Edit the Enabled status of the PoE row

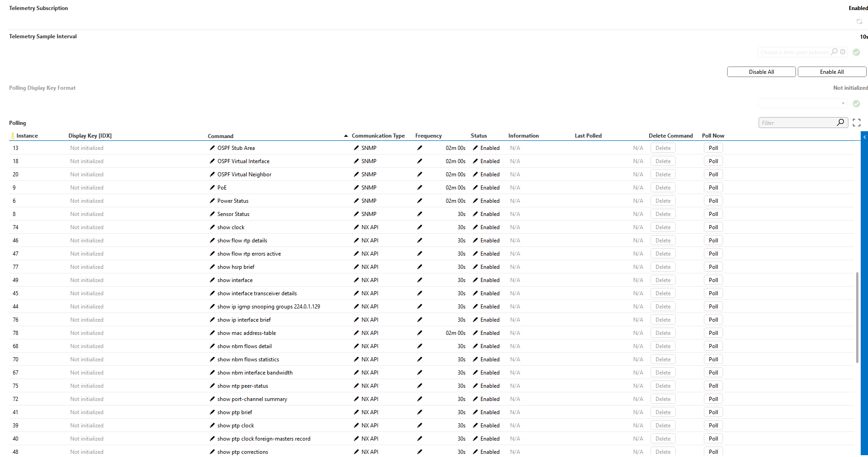pos(475,188)
